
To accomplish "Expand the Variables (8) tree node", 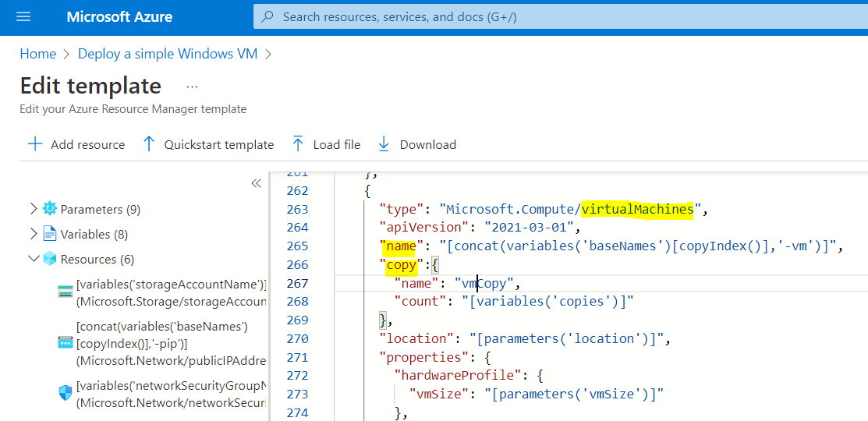I will pyautogui.click(x=33, y=234).
